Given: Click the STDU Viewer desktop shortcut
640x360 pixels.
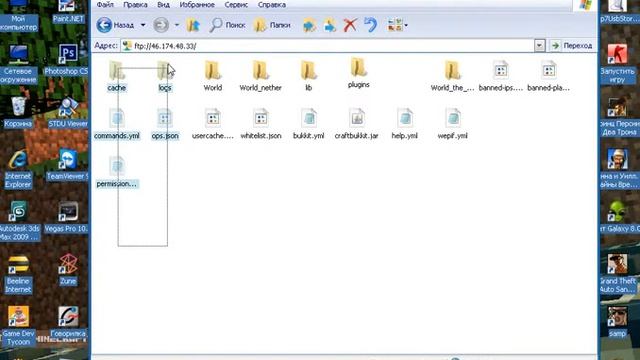Looking at the screenshot, I should (x=68, y=112).
